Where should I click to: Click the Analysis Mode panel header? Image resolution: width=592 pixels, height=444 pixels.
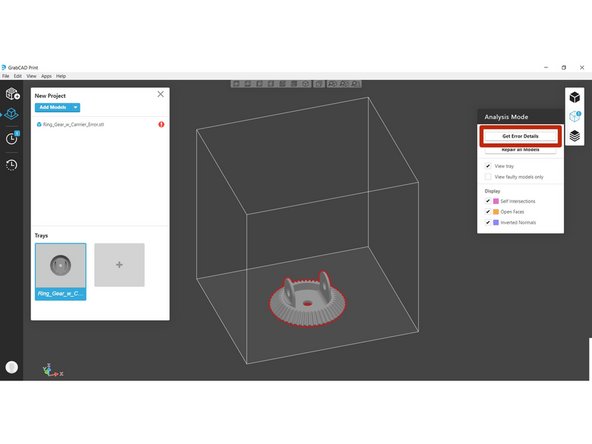click(520, 117)
